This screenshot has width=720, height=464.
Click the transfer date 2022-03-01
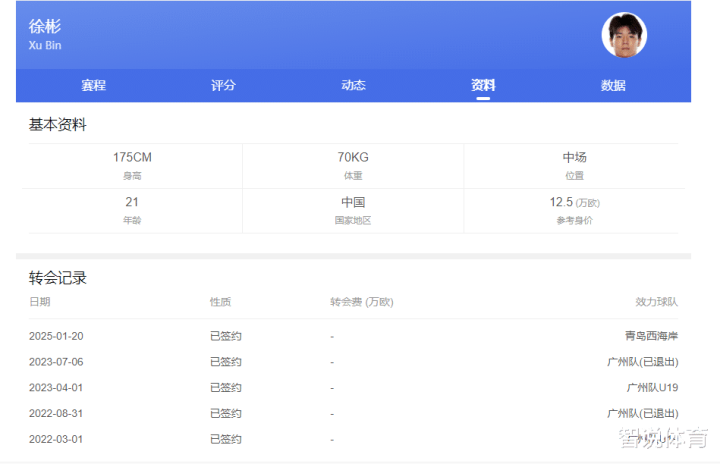coord(56,439)
